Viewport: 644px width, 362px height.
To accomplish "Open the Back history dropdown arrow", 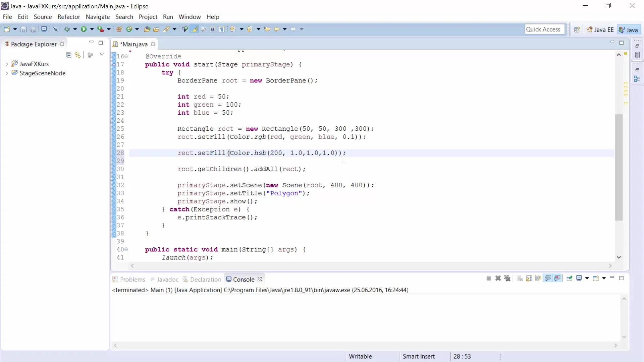I will click(x=285, y=29).
